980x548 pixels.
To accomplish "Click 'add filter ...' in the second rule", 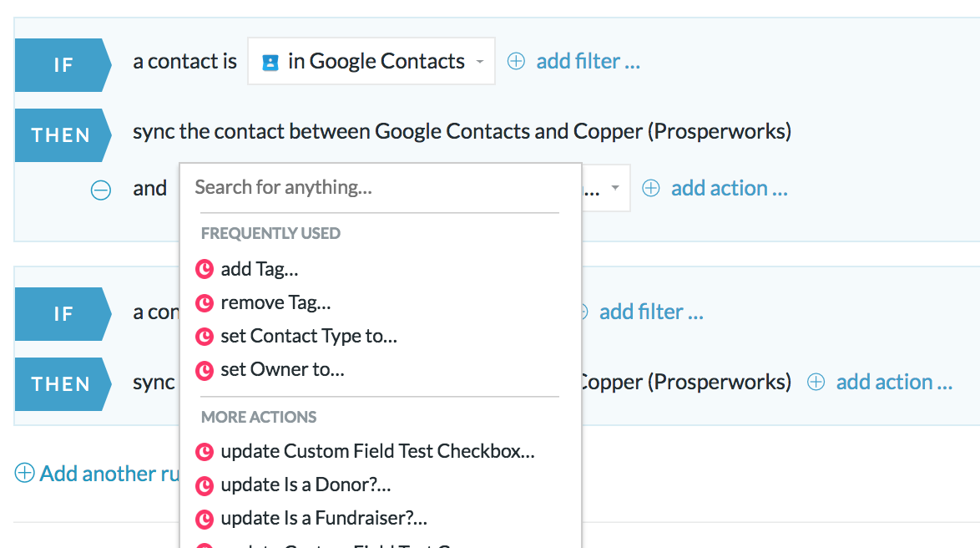I will (650, 312).
